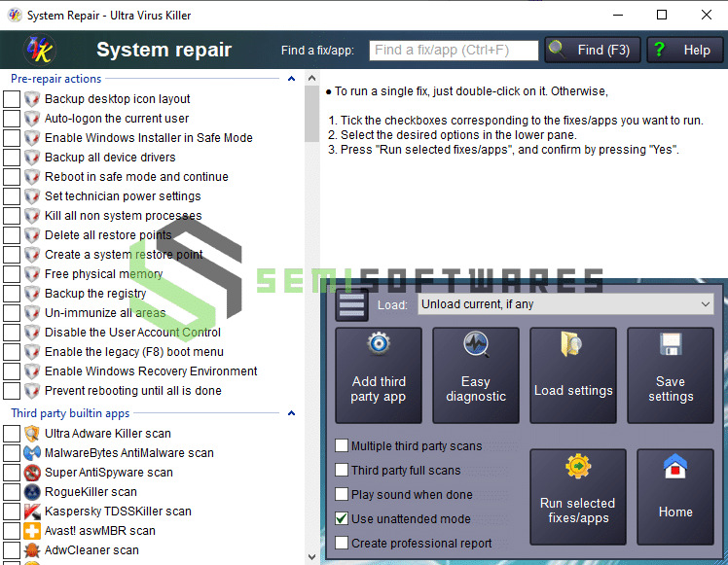Click shield icon next to Enable Windows Recovery Environment
This screenshot has height=565, width=728.
click(32, 371)
